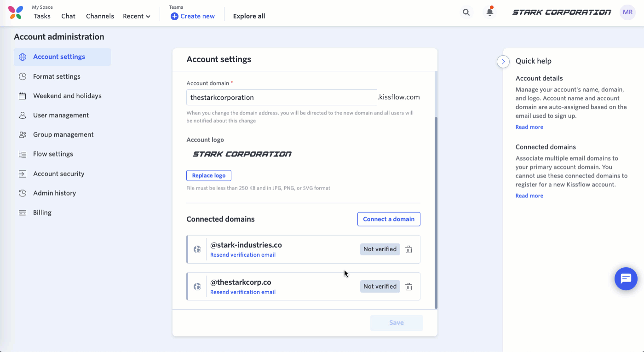Select Account settings in the sidebar
The height and width of the screenshot is (352, 644).
tap(62, 57)
